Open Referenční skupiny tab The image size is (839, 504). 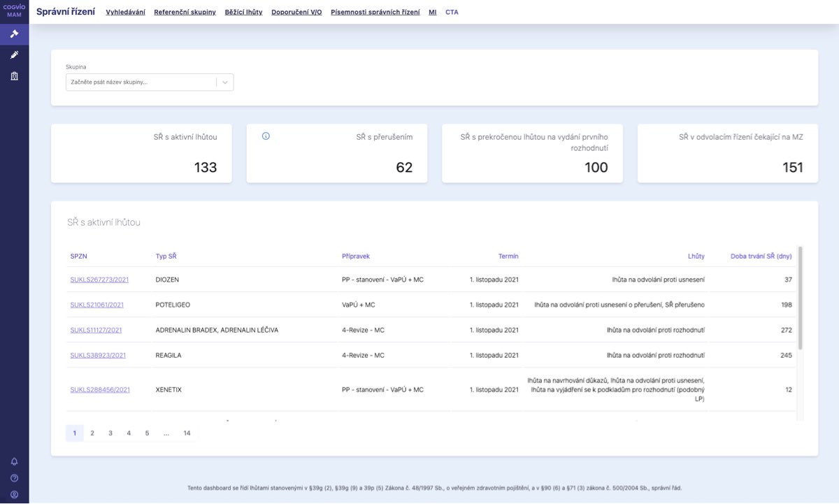[185, 12]
